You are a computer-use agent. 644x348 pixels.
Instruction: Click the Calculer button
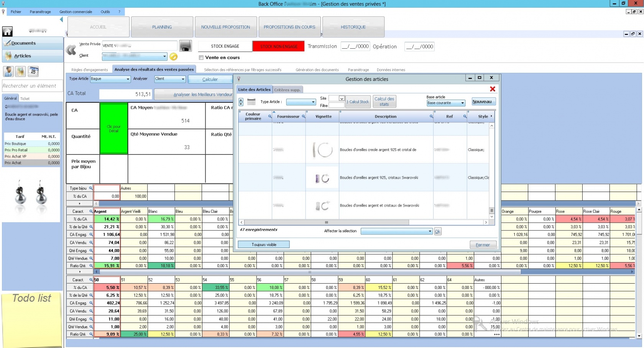210,79
